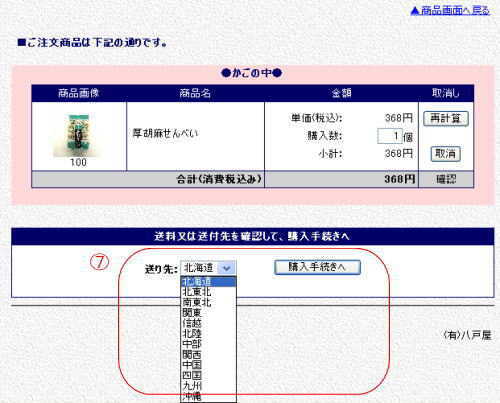Pick 関西 from the destination list

point(208,354)
